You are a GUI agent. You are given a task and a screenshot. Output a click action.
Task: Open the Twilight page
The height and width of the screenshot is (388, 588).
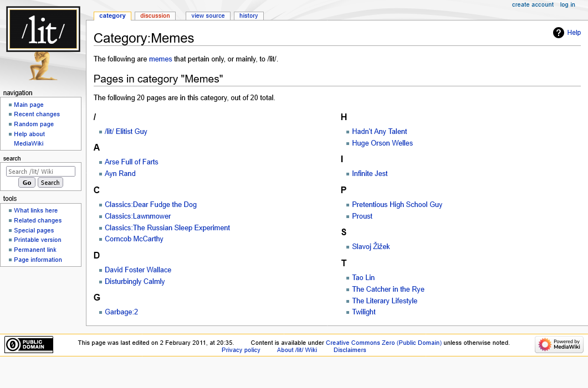pos(364,312)
